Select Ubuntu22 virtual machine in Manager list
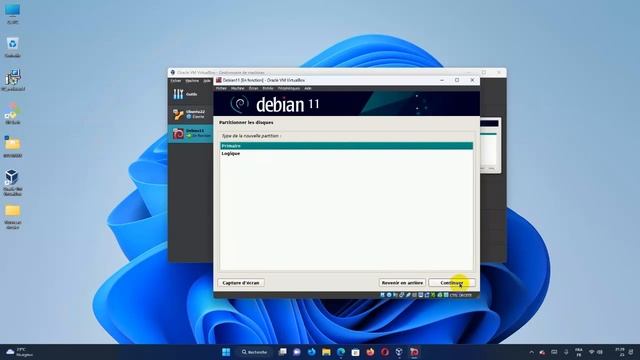640x360 pixels. point(190,114)
